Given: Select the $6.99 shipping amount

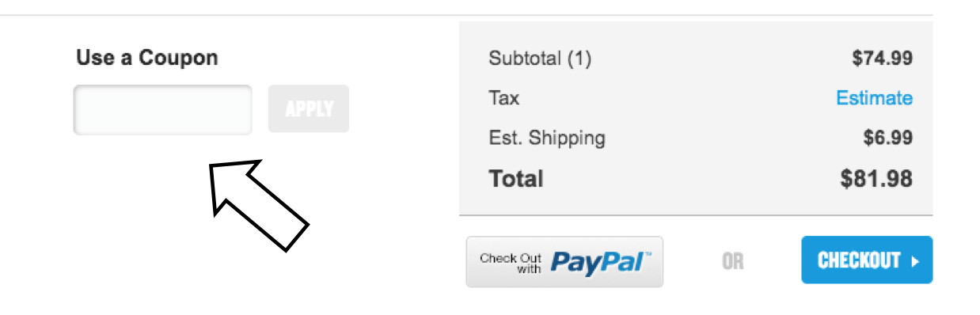Looking at the screenshot, I should tap(887, 139).
